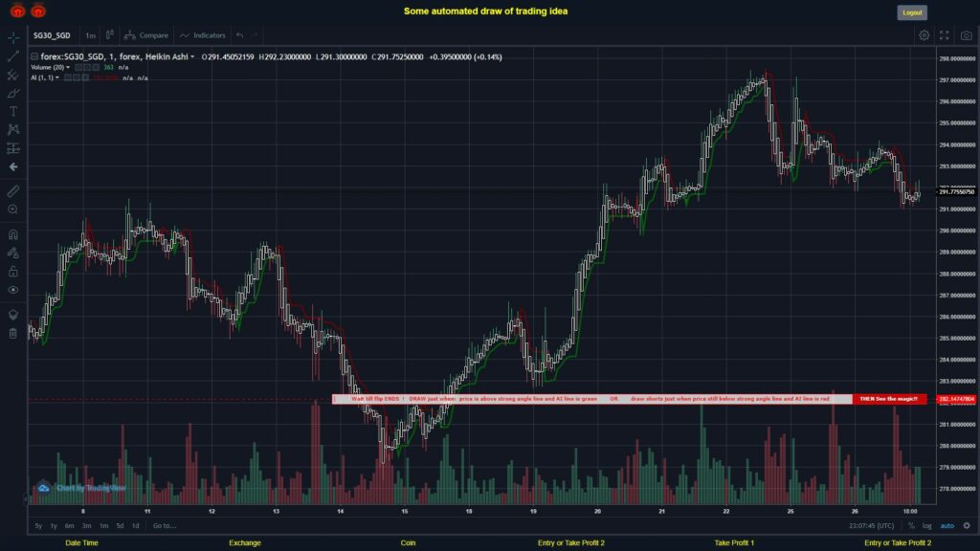
Task: Hide the Volume indicator
Action: point(78,68)
